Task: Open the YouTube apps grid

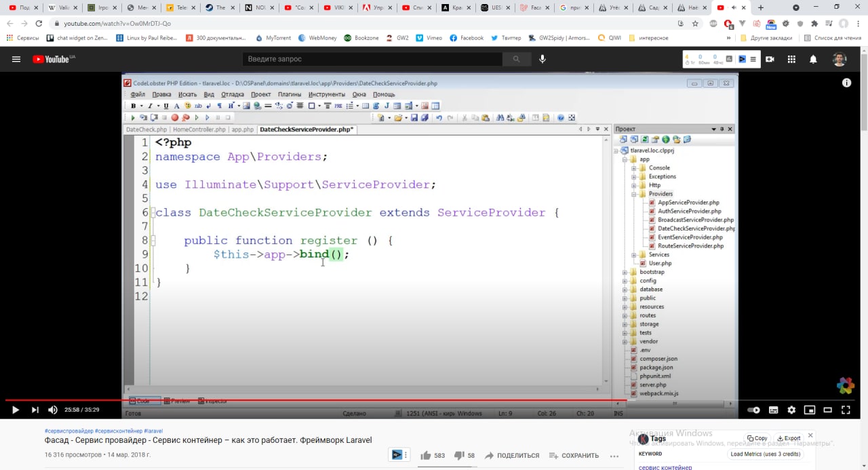Action: click(x=791, y=59)
